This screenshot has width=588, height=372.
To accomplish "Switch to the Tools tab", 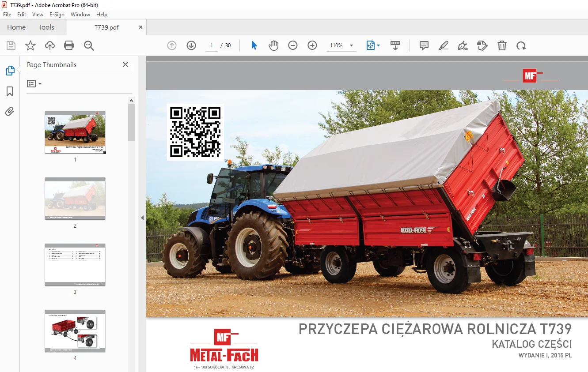I will tap(46, 27).
